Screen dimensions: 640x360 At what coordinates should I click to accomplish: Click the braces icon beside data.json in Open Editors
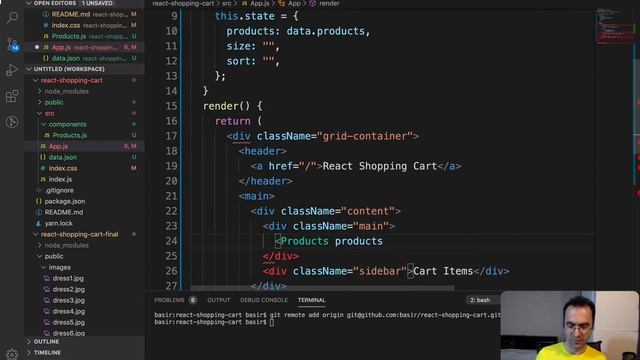coord(46,58)
